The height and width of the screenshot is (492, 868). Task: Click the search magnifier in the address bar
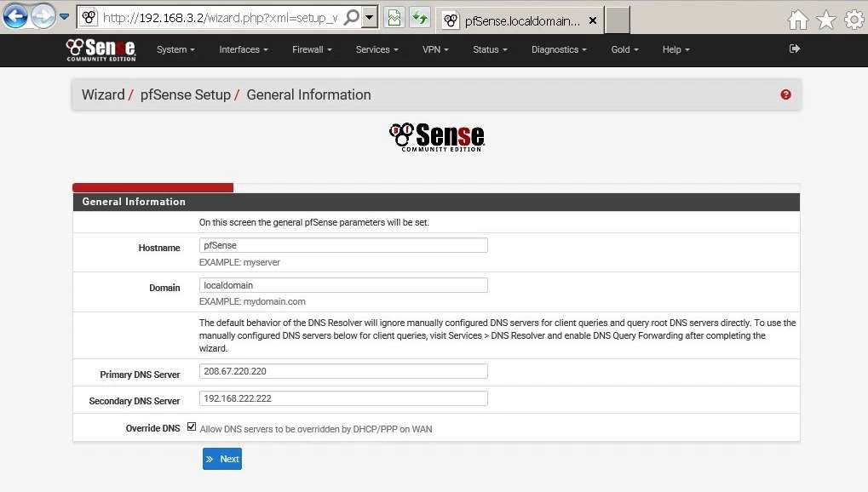pos(352,18)
